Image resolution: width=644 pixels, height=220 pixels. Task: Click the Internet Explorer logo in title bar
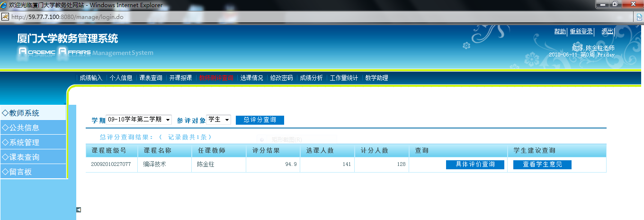(4, 5)
